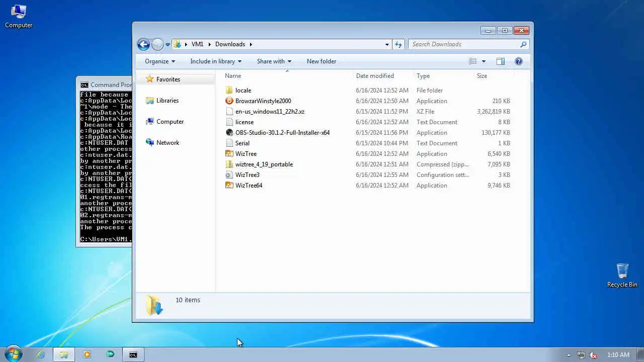Screen dimensions: 644x362
Task: Click inside the Command Prompt console text
Action: [106, 167]
